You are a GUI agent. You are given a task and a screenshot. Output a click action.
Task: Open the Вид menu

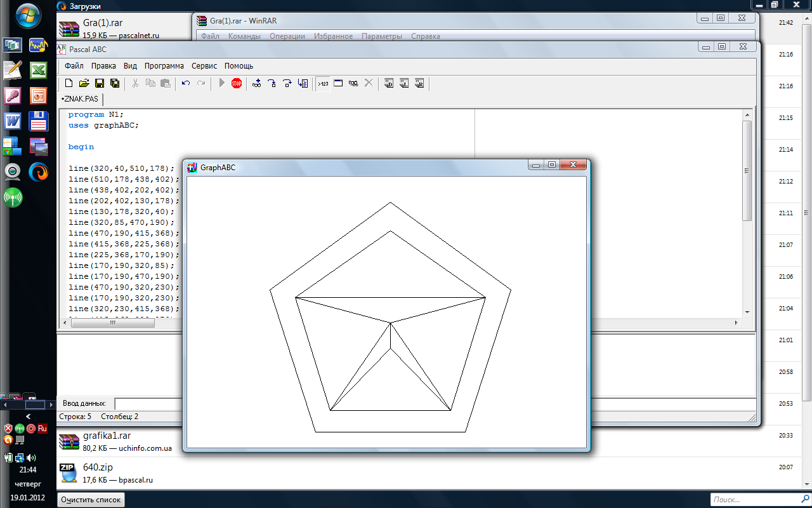(130, 65)
